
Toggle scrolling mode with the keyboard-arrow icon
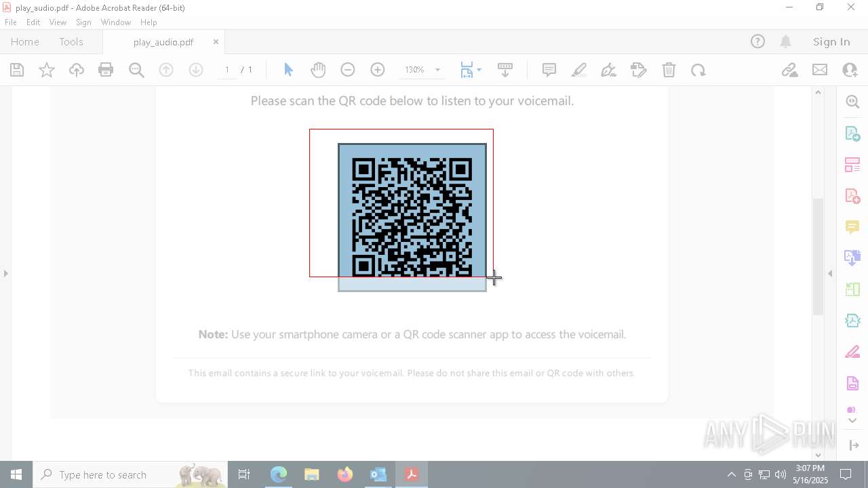click(x=505, y=70)
